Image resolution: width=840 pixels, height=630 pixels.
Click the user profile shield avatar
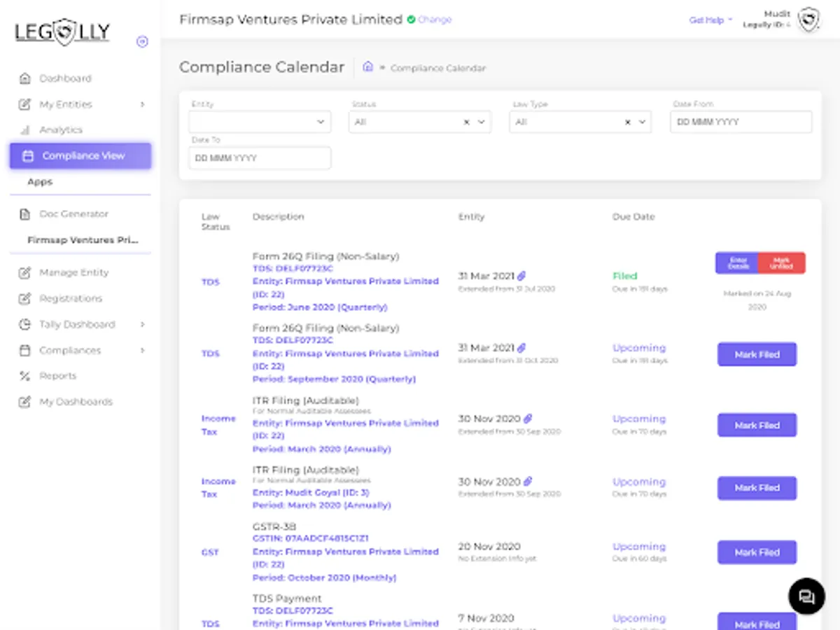(809, 20)
